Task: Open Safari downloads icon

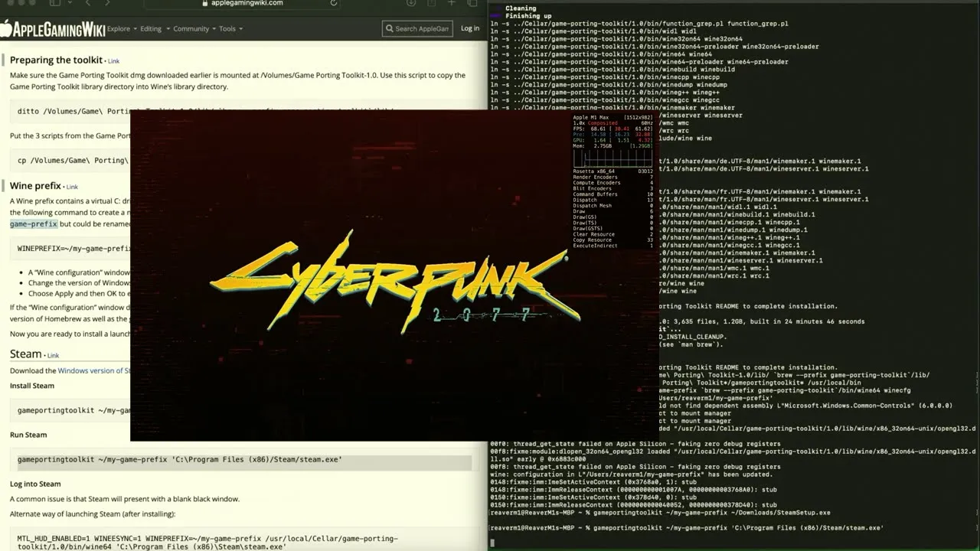Action: tap(411, 3)
